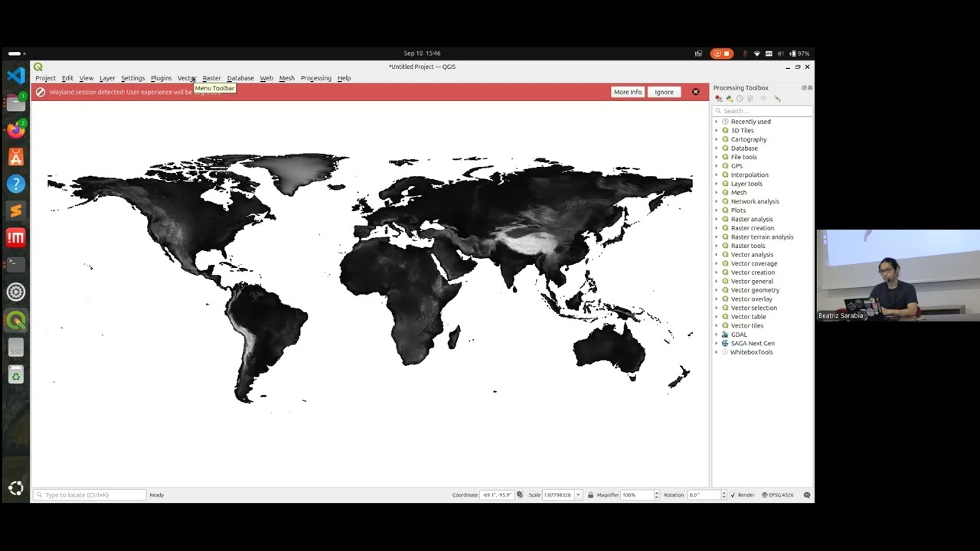The image size is (980, 551).
Task: Open Visual Studio Code from the dock
Action: (x=15, y=76)
